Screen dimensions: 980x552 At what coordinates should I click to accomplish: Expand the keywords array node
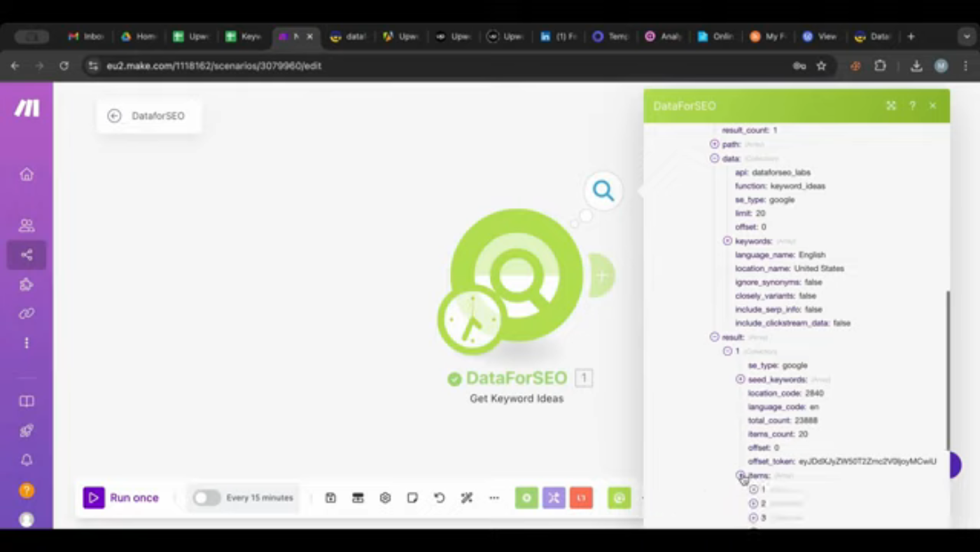[x=727, y=240]
